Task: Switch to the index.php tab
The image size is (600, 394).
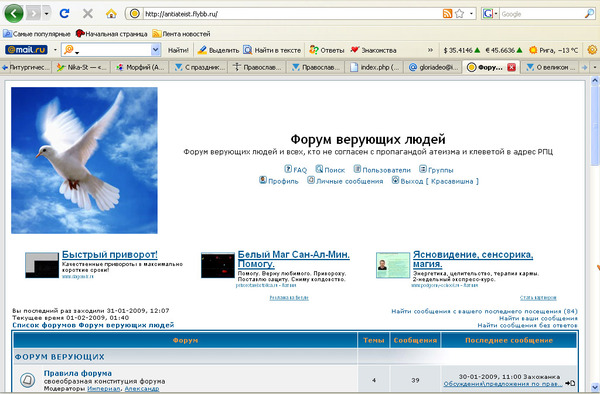Action: click(375, 67)
